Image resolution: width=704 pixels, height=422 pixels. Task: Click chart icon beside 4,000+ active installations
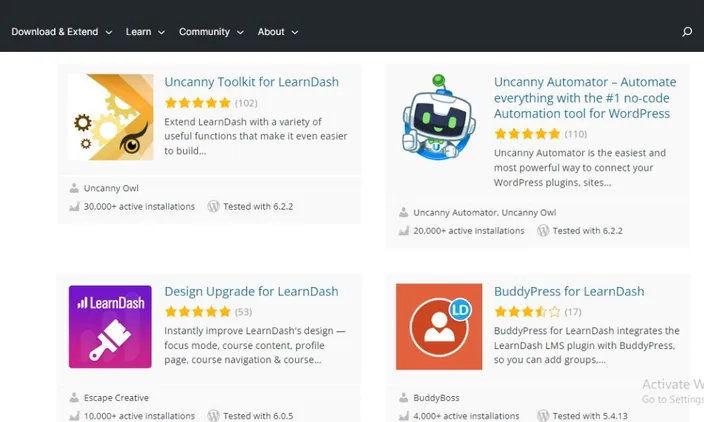click(404, 416)
